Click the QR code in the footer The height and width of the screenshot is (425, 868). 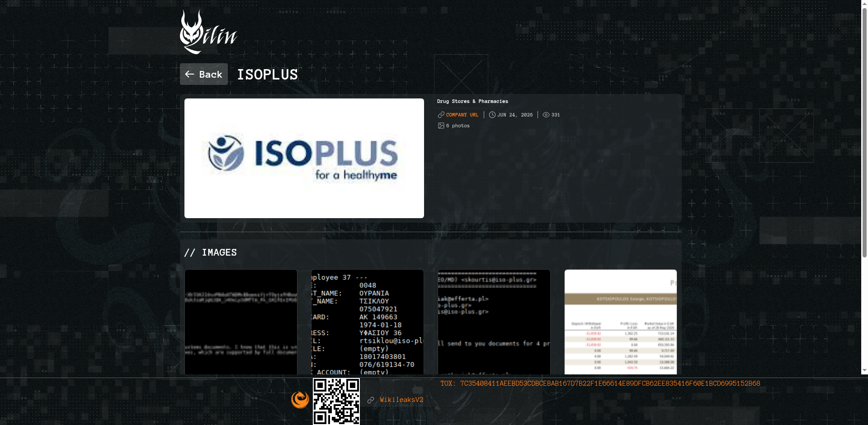pyautogui.click(x=336, y=402)
